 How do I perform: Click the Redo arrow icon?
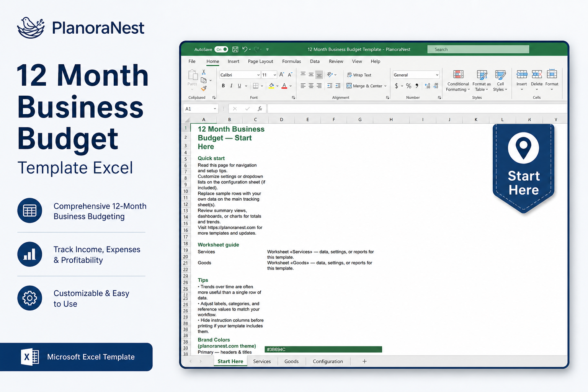(x=257, y=49)
